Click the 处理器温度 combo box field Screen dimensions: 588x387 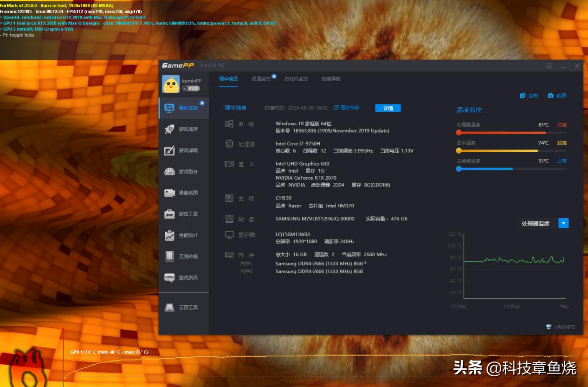click(543, 223)
